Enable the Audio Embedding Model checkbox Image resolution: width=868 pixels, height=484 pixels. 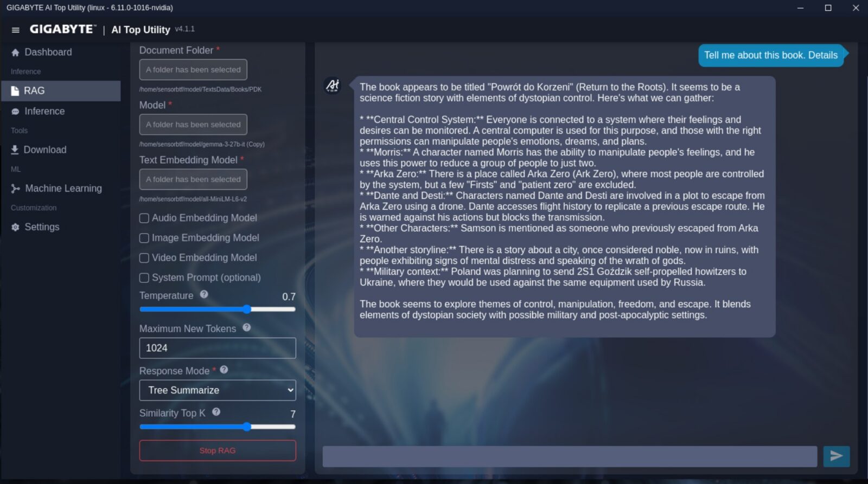coord(144,218)
